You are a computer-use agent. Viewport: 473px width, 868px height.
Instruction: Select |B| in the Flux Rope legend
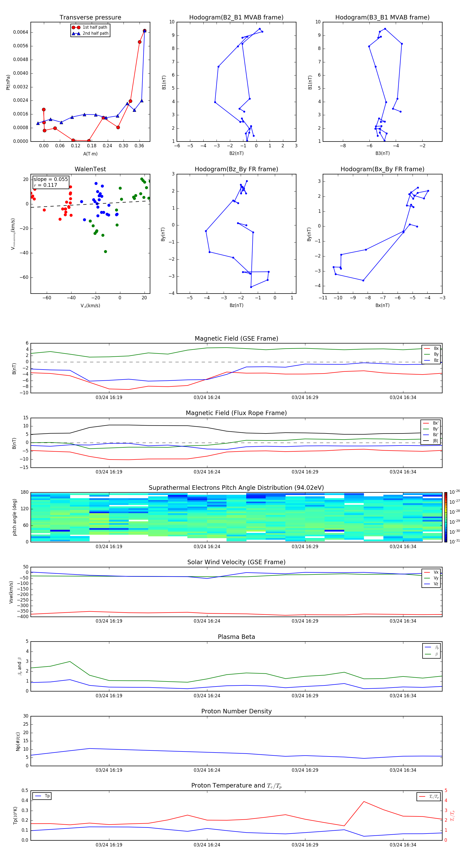click(x=431, y=441)
